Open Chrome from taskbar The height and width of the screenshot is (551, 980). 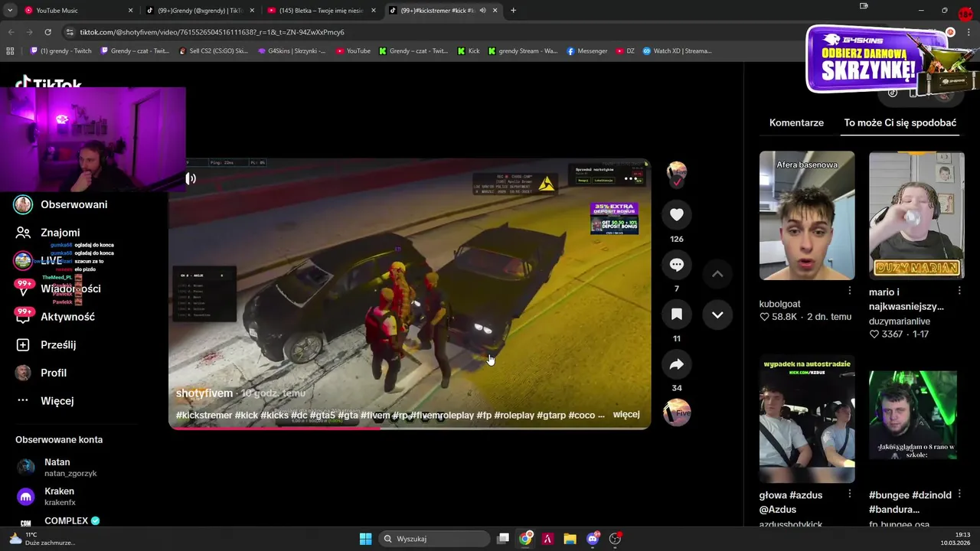tap(525, 539)
